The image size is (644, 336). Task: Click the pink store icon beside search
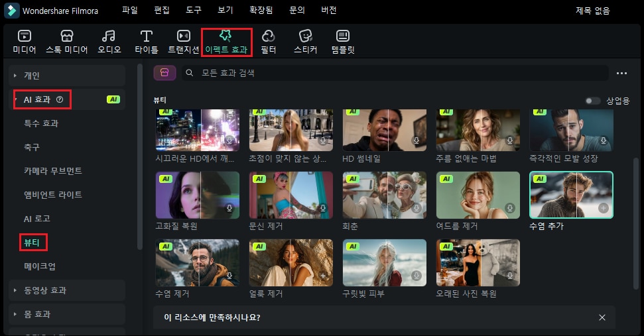click(x=164, y=73)
